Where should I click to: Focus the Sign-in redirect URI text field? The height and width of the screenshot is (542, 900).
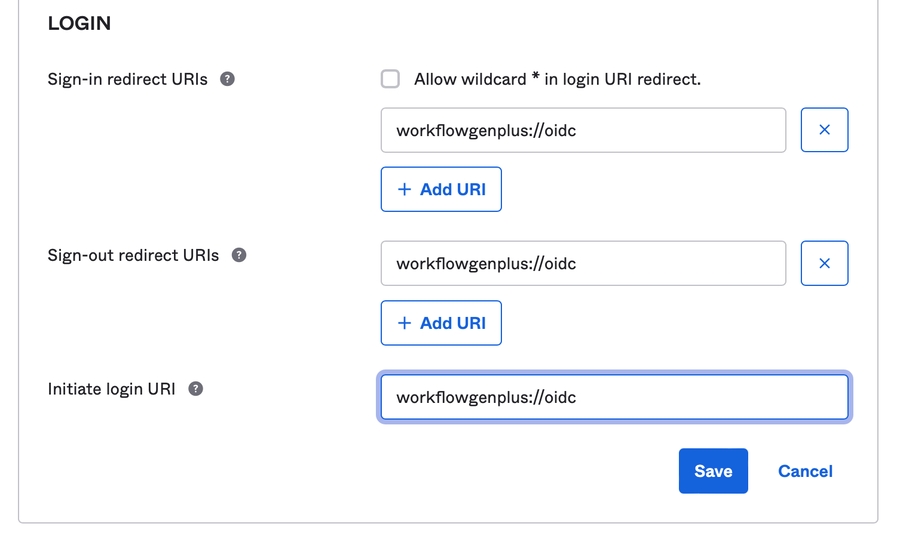click(583, 130)
